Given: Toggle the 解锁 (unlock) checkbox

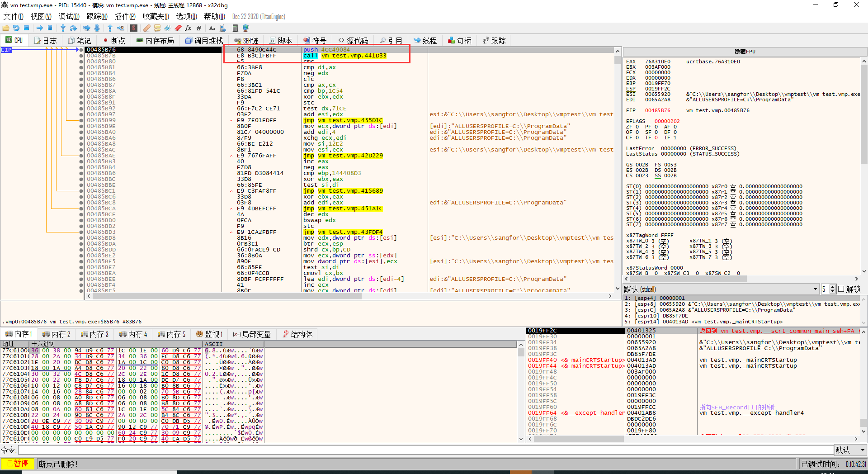Looking at the screenshot, I should [841, 289].
